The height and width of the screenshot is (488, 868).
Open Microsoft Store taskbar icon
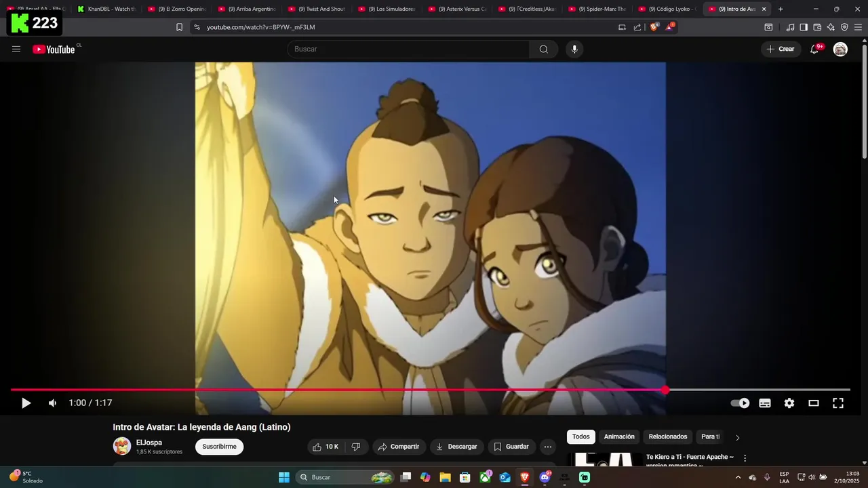coord(465,477)
